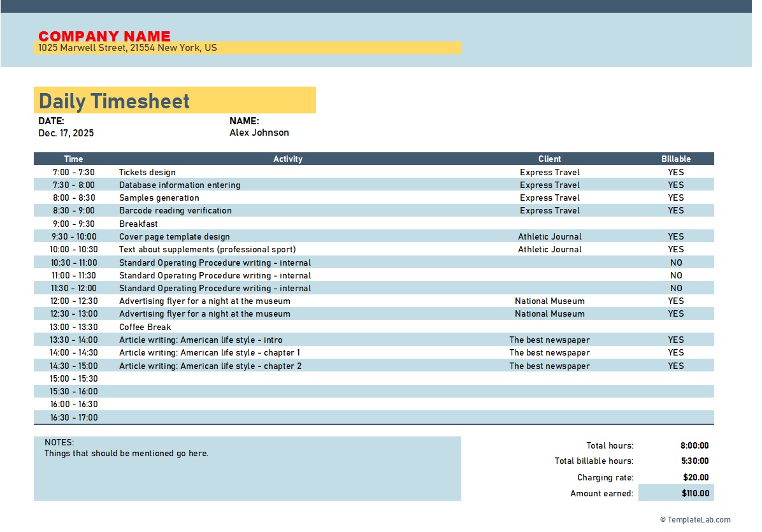Select the YES cell for 13:30 - 14:00
Image resolution: width=762 pixels, height=532 pixels.
[x=676, y=340]
